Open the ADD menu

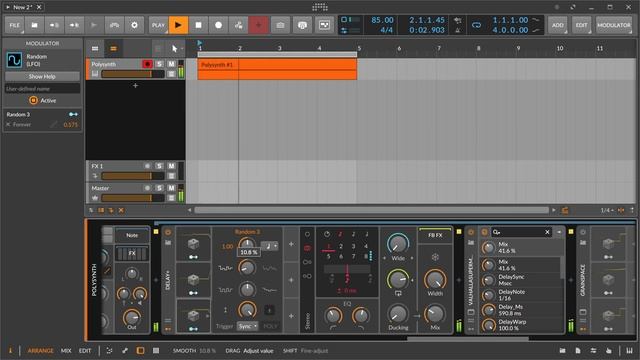click(x=558, y=25)
